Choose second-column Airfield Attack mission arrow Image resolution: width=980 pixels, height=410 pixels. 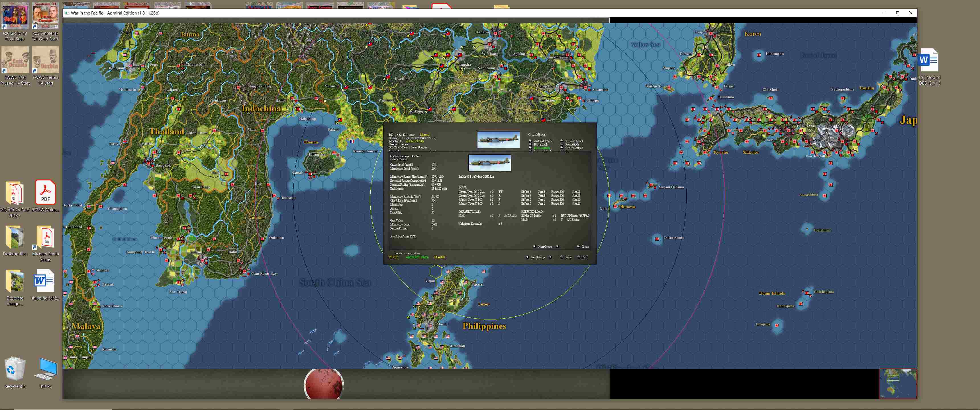tap(562, 141)
